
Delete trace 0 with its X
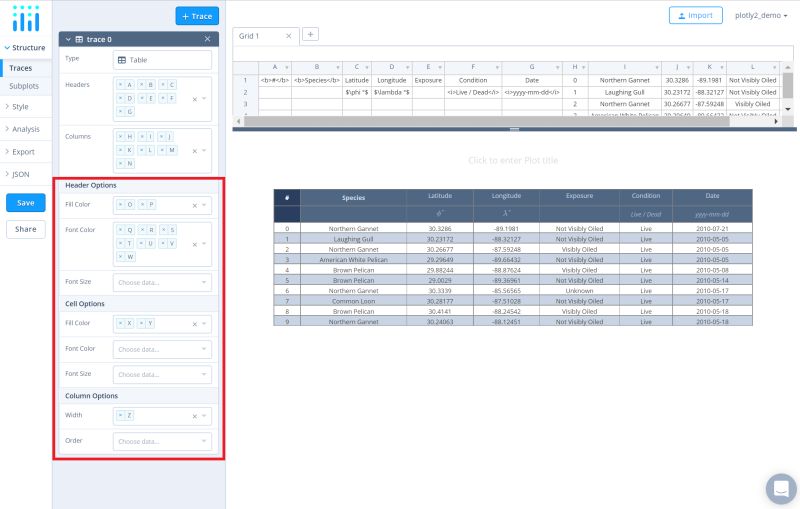tap(207, 39)
